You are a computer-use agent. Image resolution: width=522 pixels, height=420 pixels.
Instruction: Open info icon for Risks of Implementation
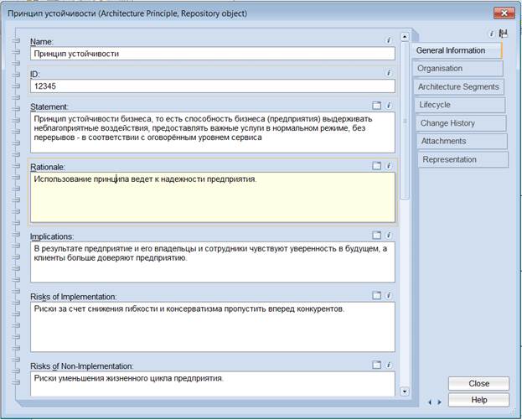[388, 295]
